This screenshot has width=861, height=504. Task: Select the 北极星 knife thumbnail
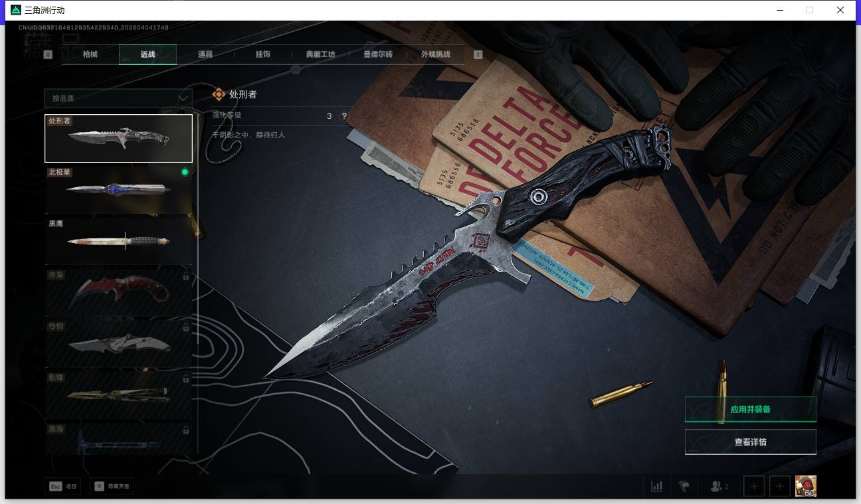click(x=118, y=189)
